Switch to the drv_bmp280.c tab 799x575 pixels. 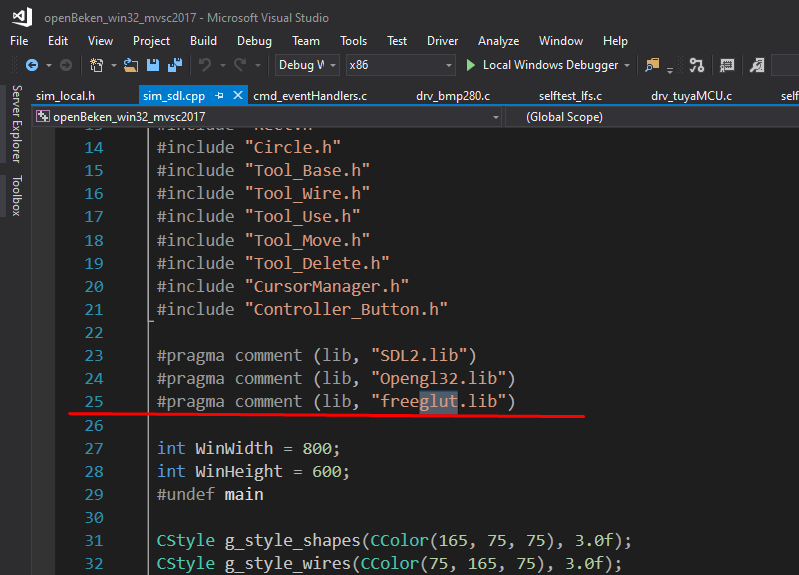click(x=452, y=96)
